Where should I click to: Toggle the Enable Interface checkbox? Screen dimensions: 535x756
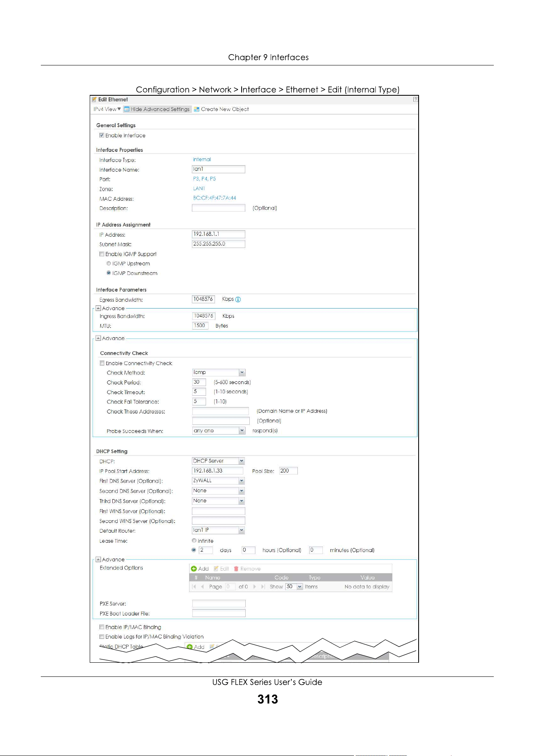pos(102,135)
